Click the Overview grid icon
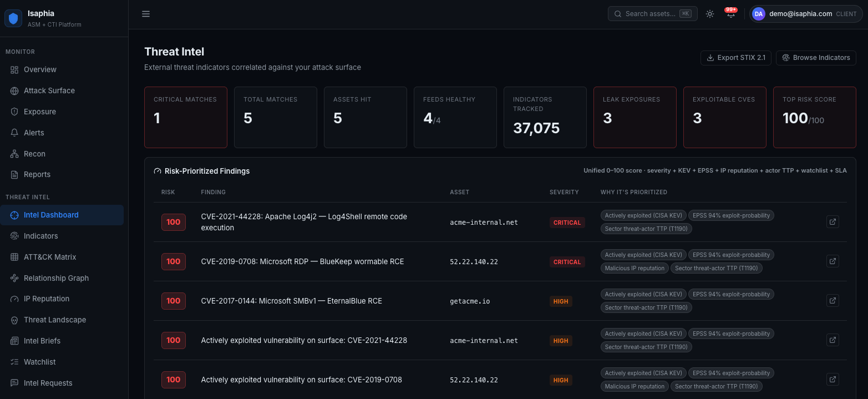 coord(14,69)
